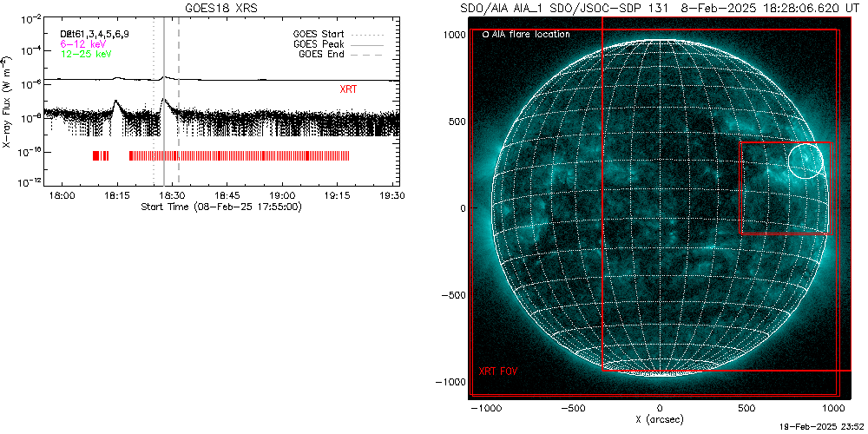
Task: Click the Start Time axis caption
Action: 220,207
